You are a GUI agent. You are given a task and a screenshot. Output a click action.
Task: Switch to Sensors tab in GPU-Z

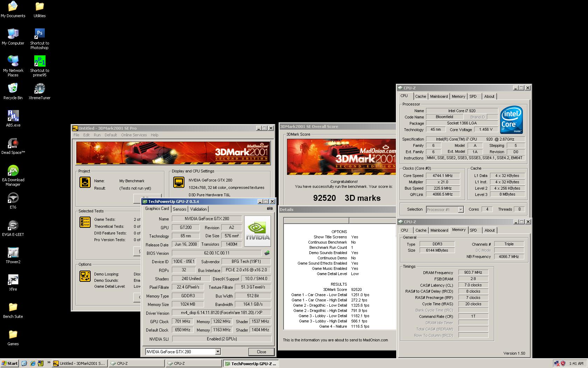tap(180, 209)
